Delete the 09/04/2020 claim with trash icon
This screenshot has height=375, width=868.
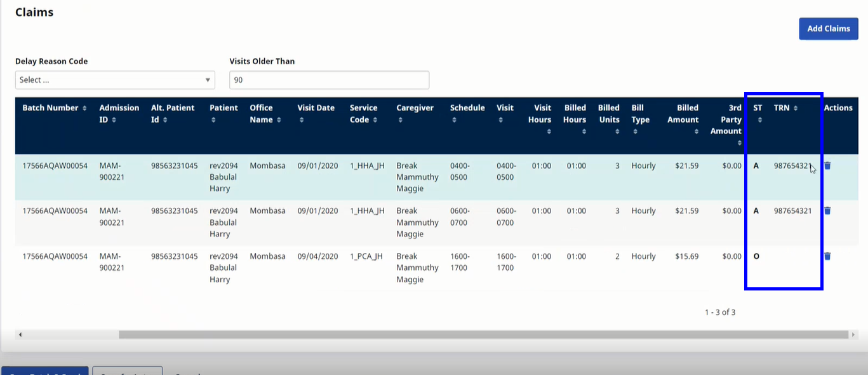click(x=827, y=256)
